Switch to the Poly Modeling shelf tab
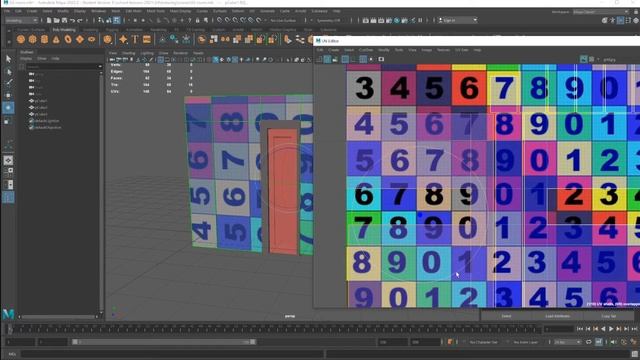The image size is (640, 360). pos(64,30)
